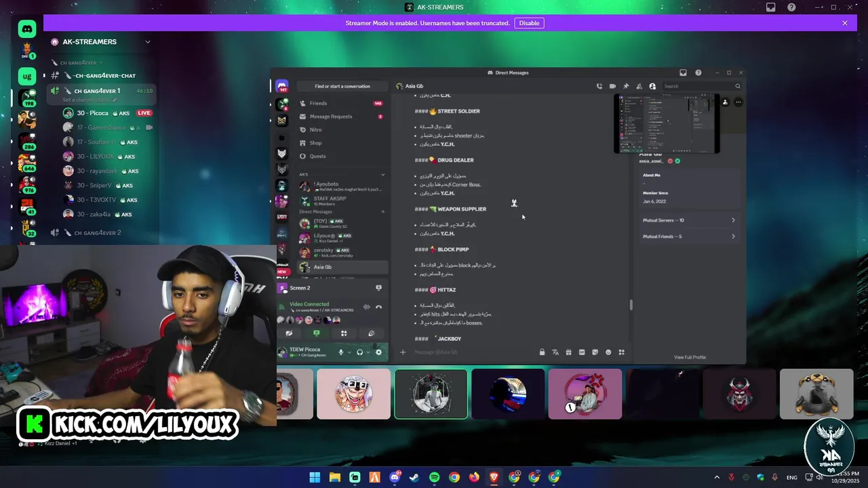Click the soundboard icon in streamed voice panel
This screenshot has width=868, height=488.
point(371,333)
